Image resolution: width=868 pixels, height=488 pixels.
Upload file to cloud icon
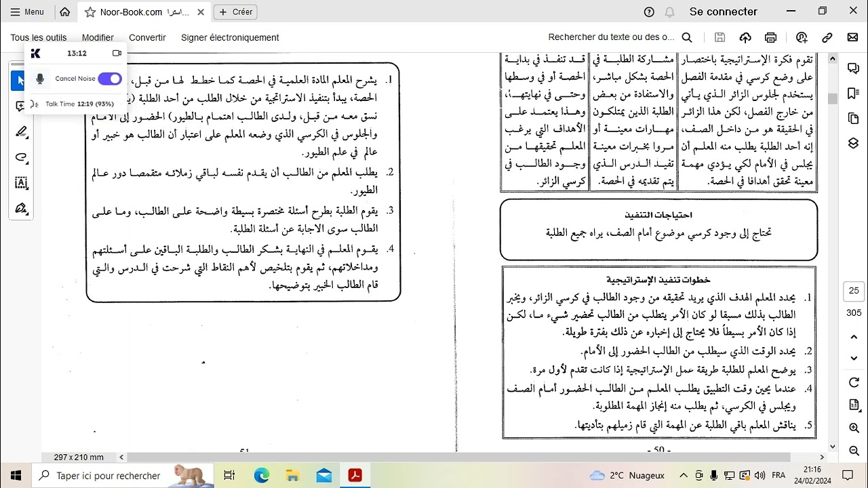tap(745, 38)
